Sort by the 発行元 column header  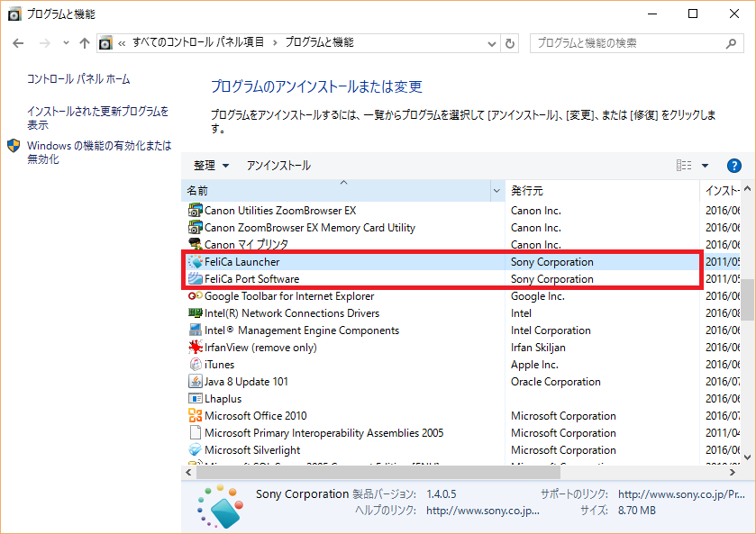pyautogui.click(x=602, y=191)
